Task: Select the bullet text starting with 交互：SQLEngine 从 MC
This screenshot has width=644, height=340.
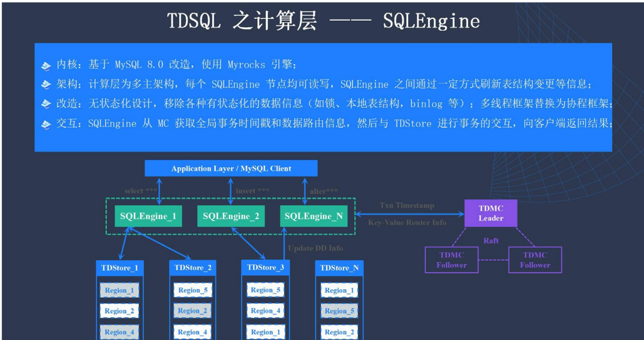Action: (334, 123)
